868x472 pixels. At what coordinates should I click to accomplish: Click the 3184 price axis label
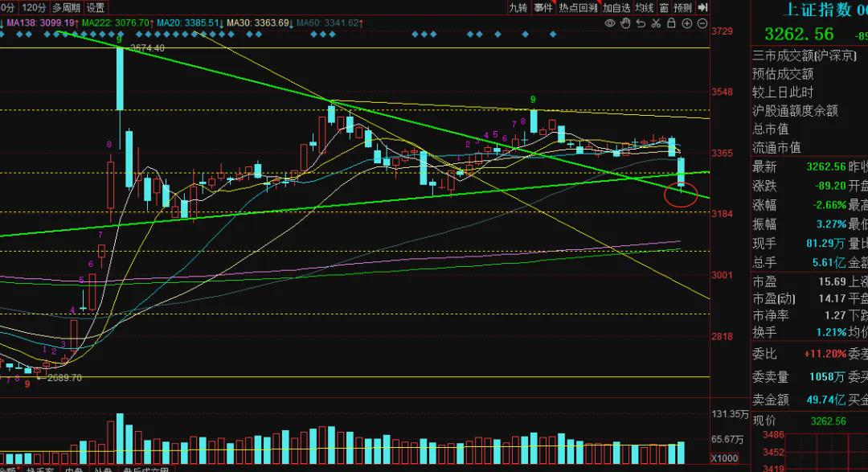(x=722, y=214)
